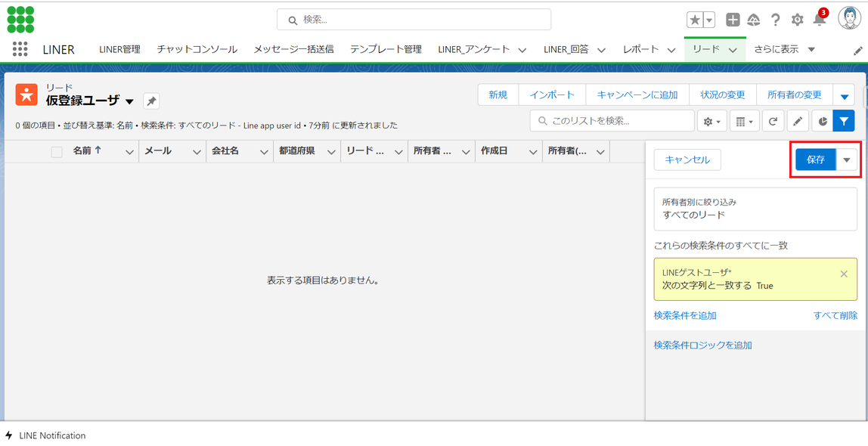Refresh the list view
Viewport: 868px width, 446px height.
(773, 121)
